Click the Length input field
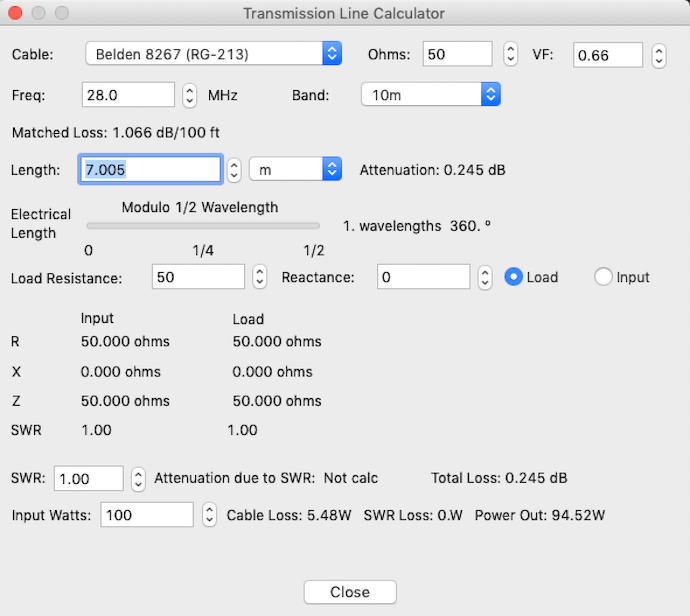Screen dimensions: 690x616 (150, 169)
